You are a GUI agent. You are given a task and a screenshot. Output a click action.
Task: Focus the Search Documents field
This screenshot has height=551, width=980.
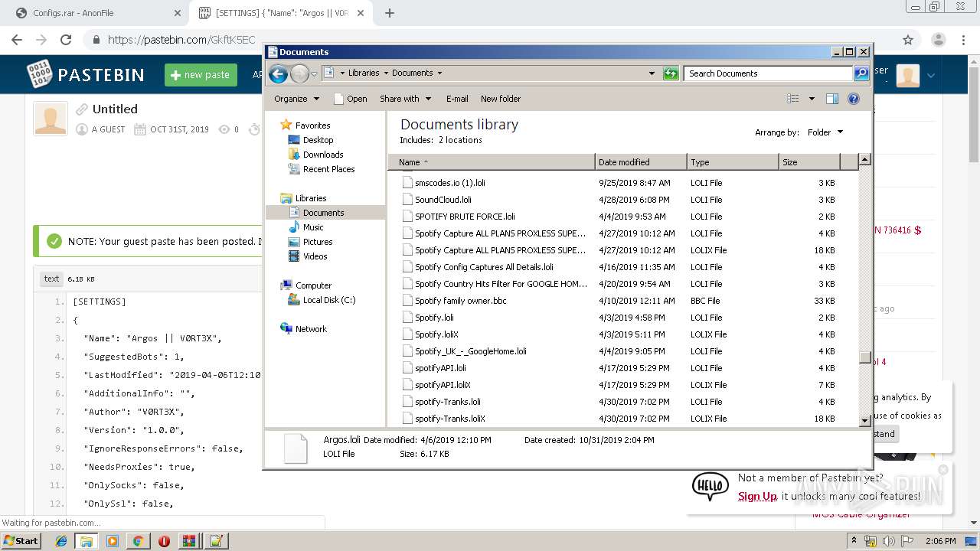768,73
